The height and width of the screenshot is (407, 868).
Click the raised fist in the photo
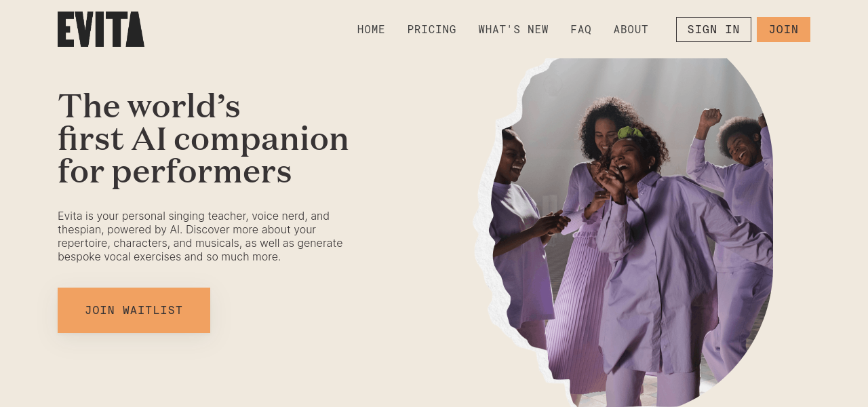(710, 118)
